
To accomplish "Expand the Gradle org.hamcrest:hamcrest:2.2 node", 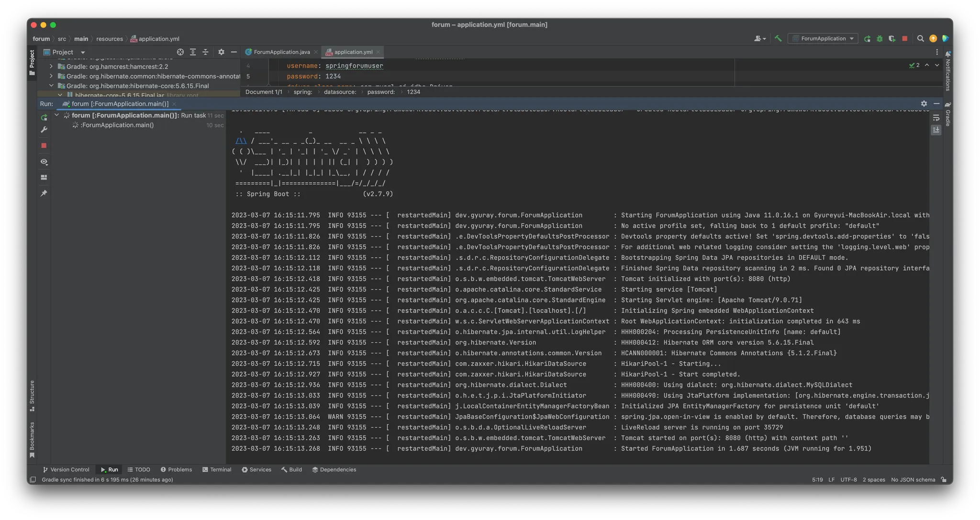I will (51, 66).
